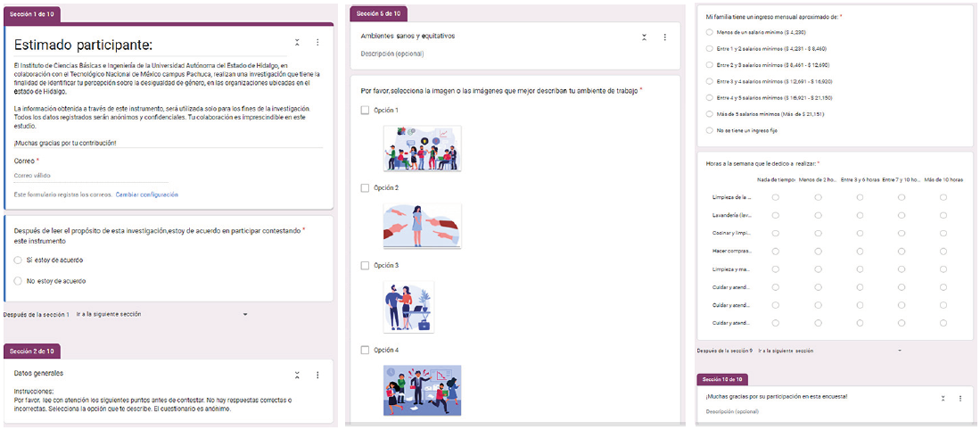Select 'Menos de un salario mínimo' income option
This screenshot has width=980, height=430.
point(709,32)
